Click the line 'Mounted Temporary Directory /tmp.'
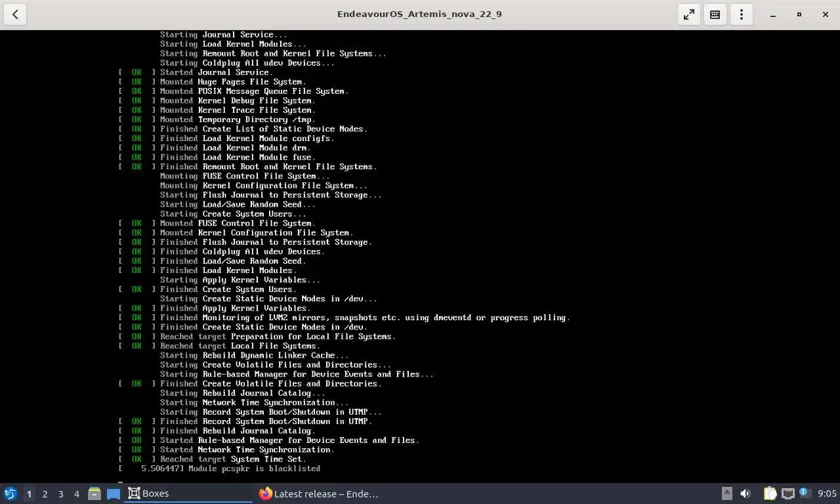This screenshot has height=504, width=840. [x=238, y=119]
